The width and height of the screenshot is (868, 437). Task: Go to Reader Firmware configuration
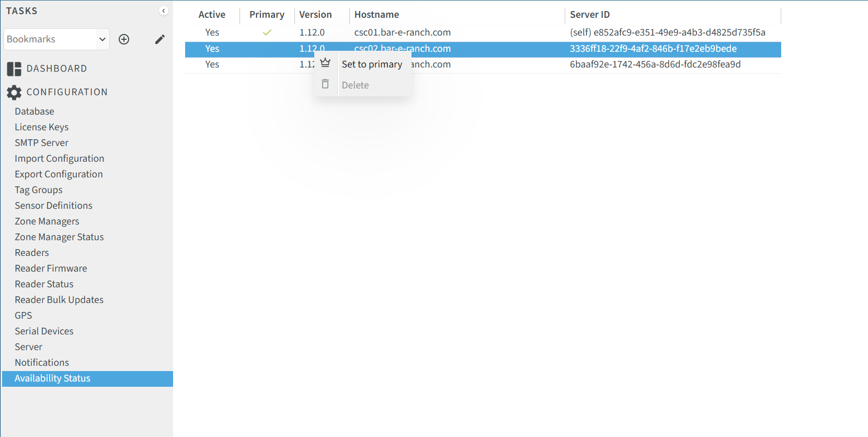[51, 268]
